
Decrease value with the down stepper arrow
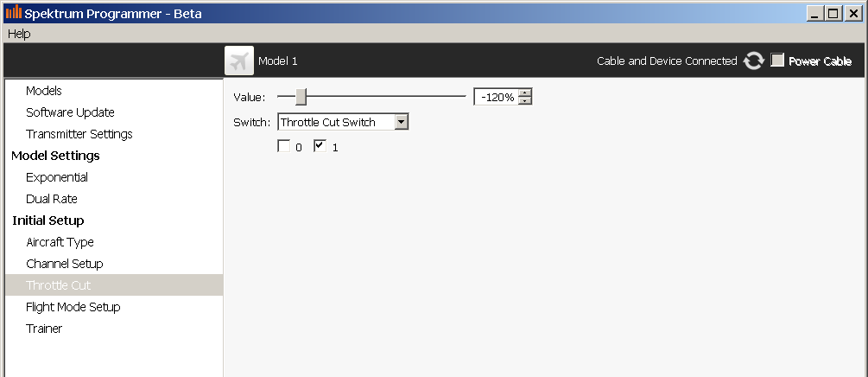(525, 101)
